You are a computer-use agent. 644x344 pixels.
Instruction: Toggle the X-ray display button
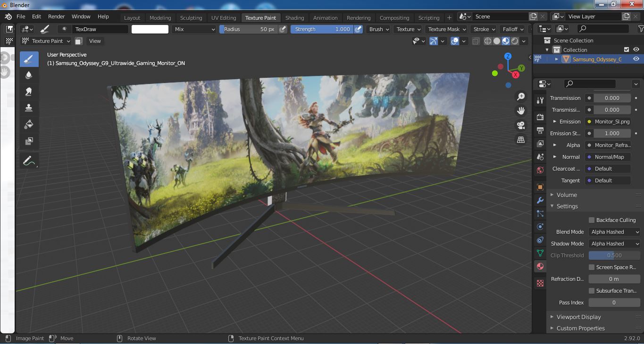(x=476, y=41)
